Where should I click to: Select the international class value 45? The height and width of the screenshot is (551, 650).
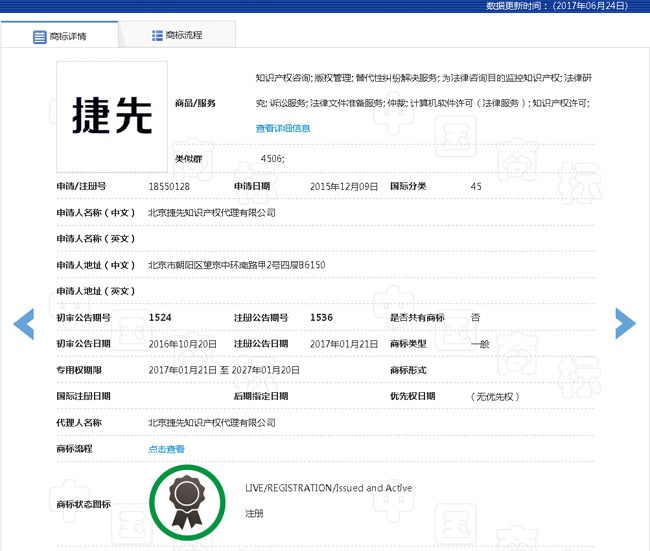tap(476, 187)
